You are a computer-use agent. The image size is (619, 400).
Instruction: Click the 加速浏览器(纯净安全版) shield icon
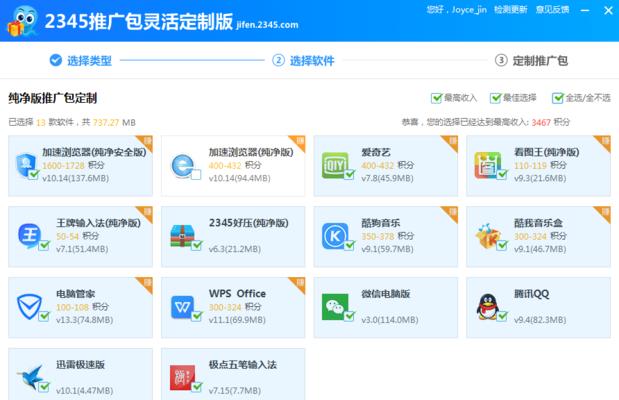pos(26,165)
